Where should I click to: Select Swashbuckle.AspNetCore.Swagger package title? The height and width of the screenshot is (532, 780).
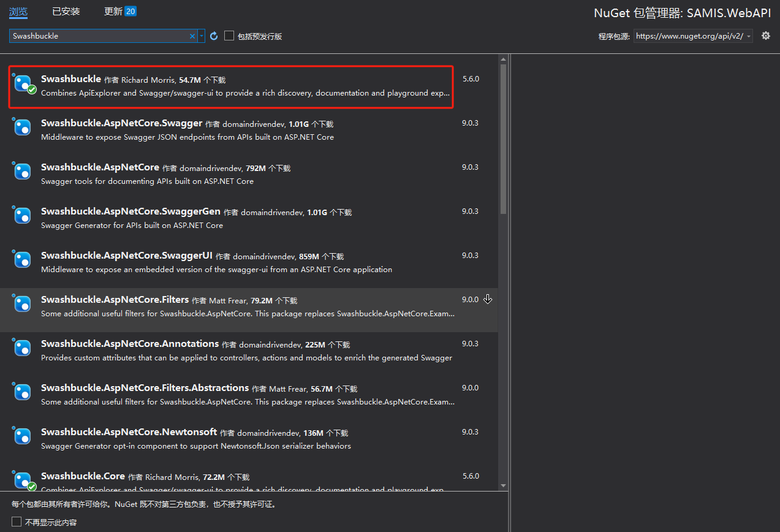point(122,123)
